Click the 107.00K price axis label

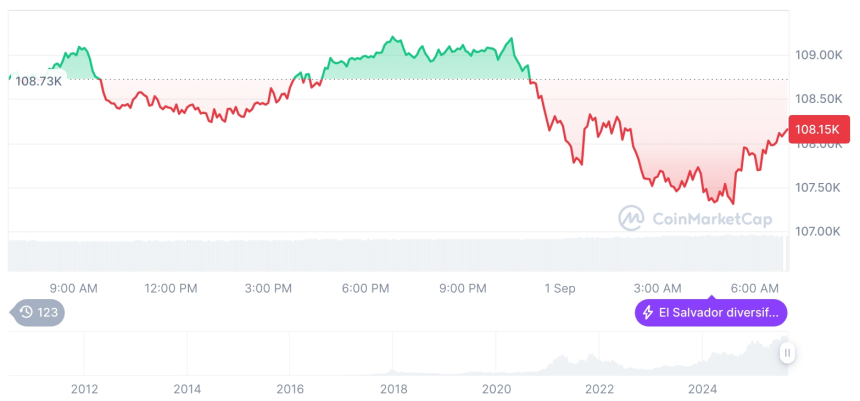point(818,231)
